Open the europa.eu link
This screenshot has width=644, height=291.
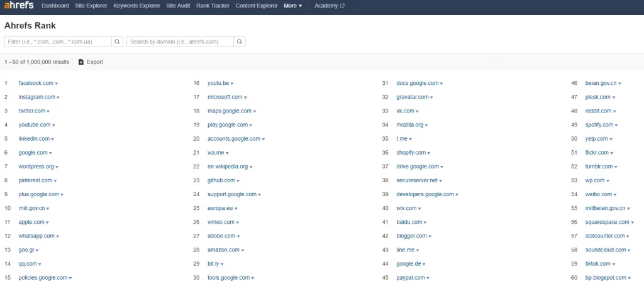[x=220, y=208]
